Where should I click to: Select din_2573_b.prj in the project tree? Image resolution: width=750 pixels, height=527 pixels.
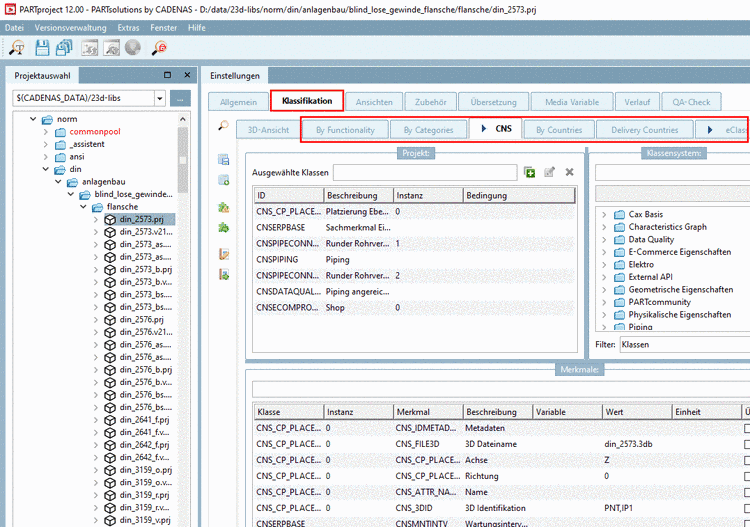[x=145, y=270]
